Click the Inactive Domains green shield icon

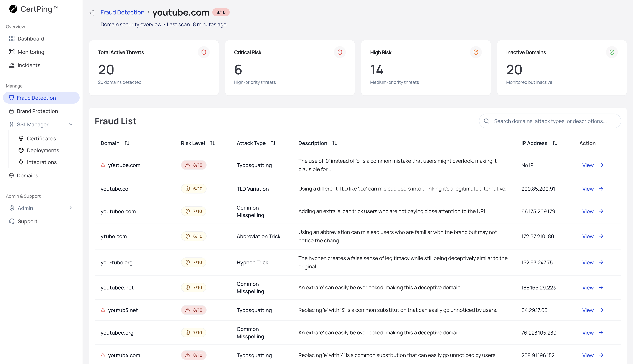(x=612, y=52)
